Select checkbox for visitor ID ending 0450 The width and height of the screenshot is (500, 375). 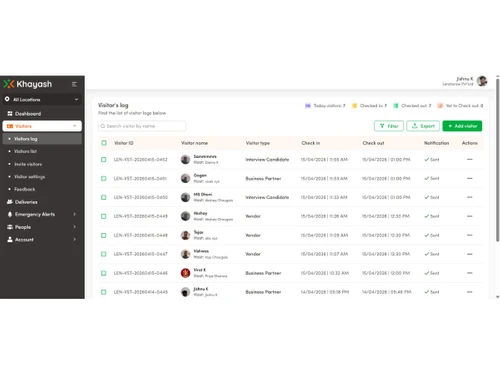pyautogui.click(x=104, y=197)
